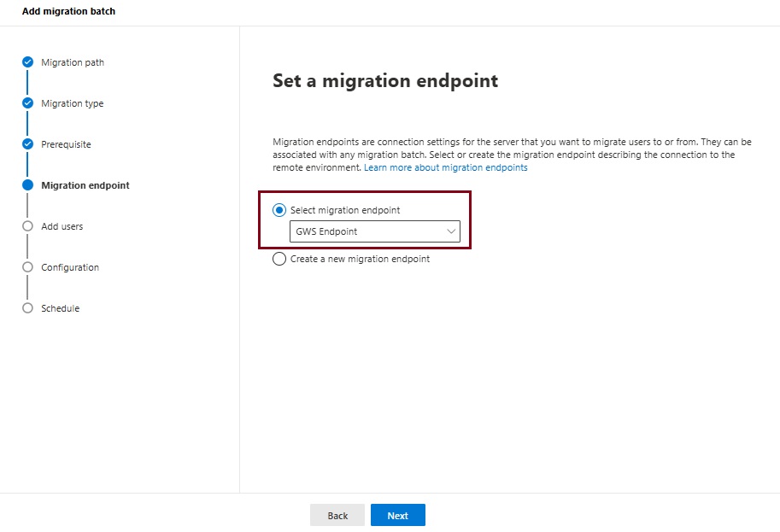Click the Migration type completed checkmark icon
The width and height of the screenshot is (780, 532).
pyautogui.click(x=27, y=103)
